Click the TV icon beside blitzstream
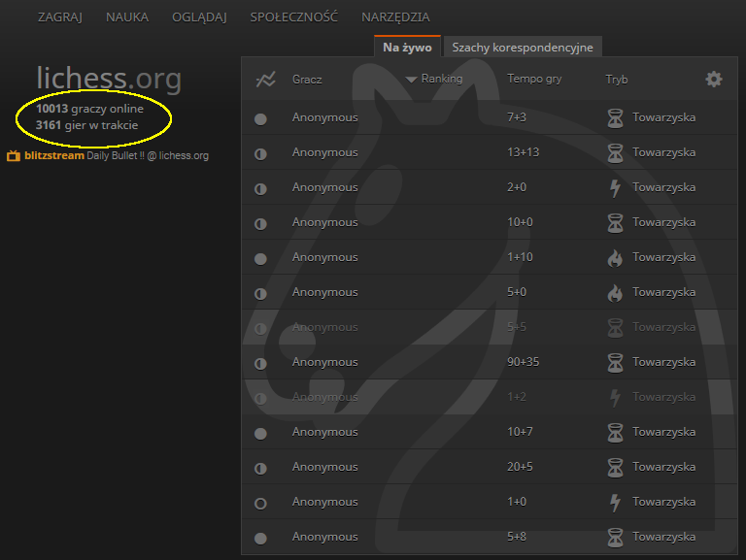The image size is (746, 560). (14, 155)
